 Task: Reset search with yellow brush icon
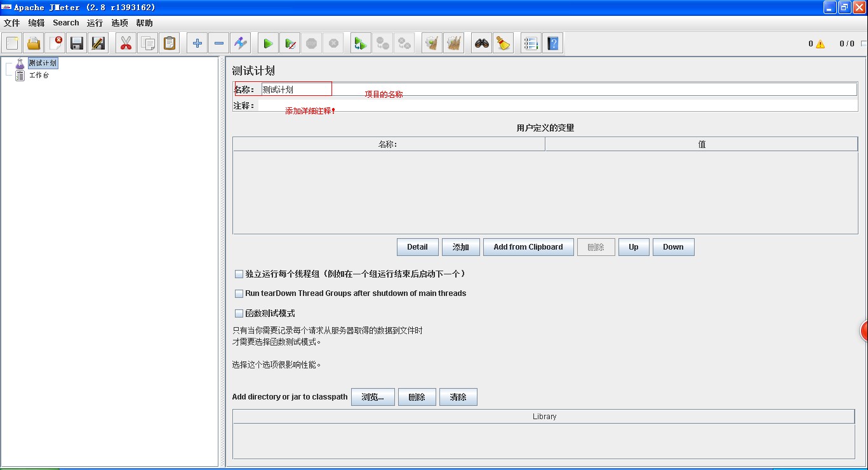(x=503, y=43)
